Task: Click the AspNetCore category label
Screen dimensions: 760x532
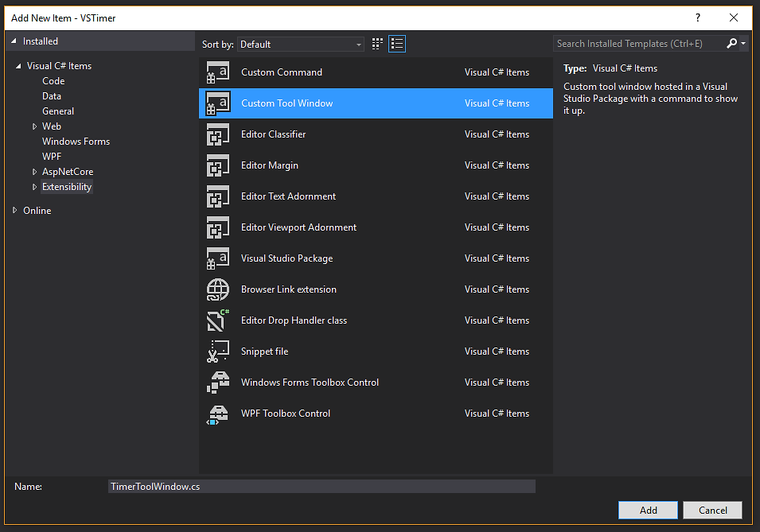Action: [x=68, y=172]
